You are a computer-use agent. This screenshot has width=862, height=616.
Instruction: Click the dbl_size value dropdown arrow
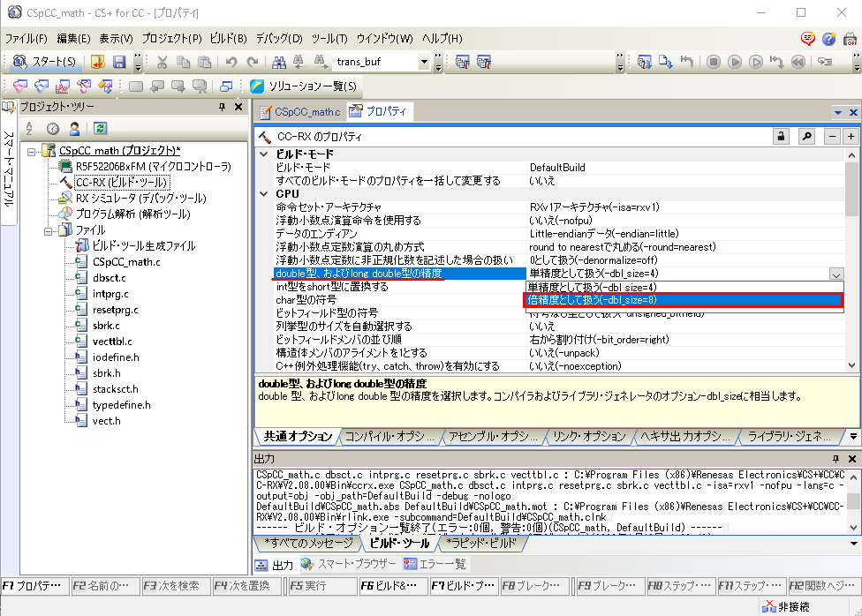click(836, 274)
